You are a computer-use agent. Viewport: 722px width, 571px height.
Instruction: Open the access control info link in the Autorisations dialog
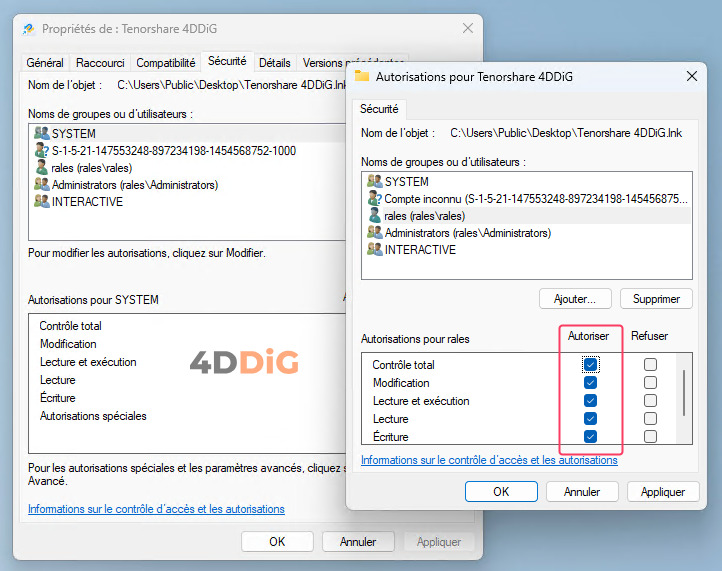point(489,460)
